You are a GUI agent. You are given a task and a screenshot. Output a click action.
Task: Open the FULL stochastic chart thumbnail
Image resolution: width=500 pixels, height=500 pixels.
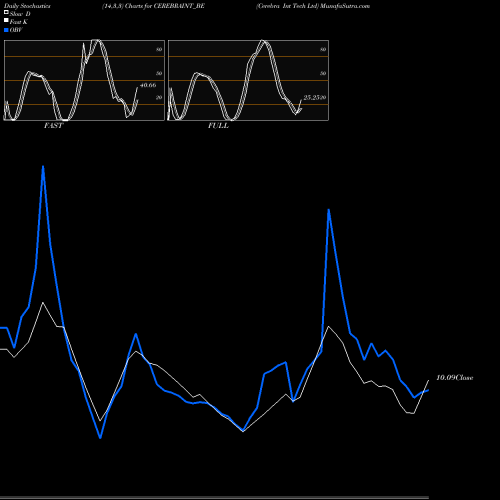pos(248,80)
